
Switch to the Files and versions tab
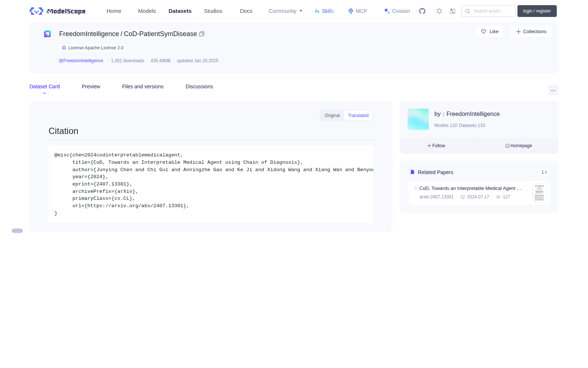tap(143, 86)
